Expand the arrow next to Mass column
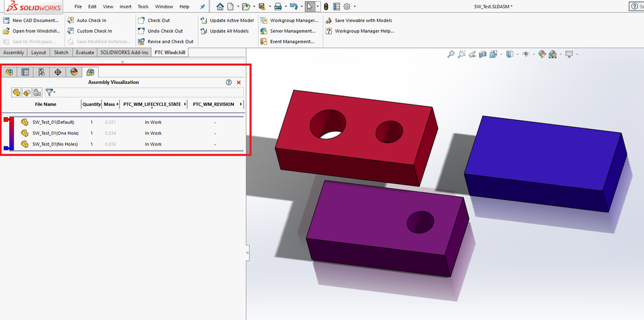The width and height of the screenshot is (644, 320). coord(119,104)
